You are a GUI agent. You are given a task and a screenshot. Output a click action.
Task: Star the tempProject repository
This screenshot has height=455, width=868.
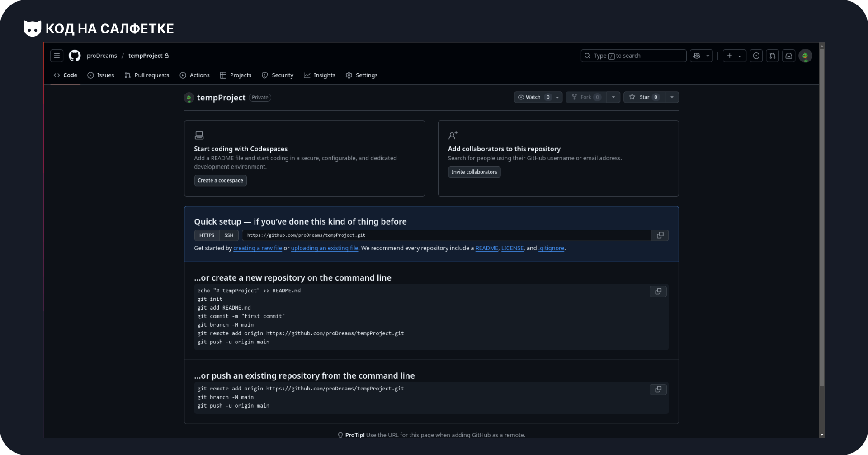tap(644, 97)
